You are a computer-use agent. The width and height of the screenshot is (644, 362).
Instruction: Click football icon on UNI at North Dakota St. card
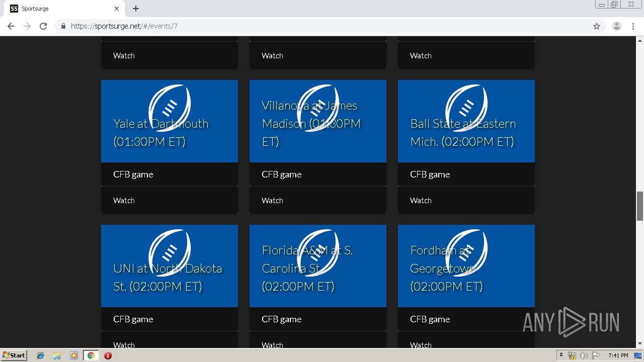170,253
